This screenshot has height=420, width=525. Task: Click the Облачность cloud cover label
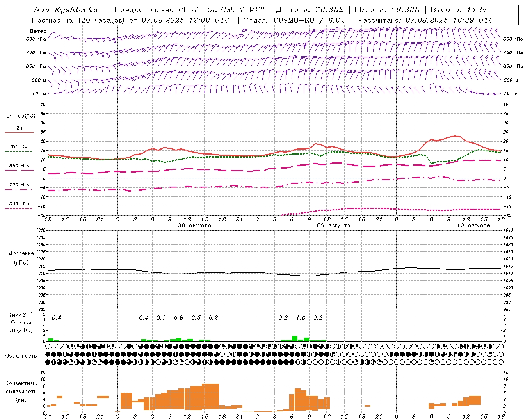(x=21, y=356)
